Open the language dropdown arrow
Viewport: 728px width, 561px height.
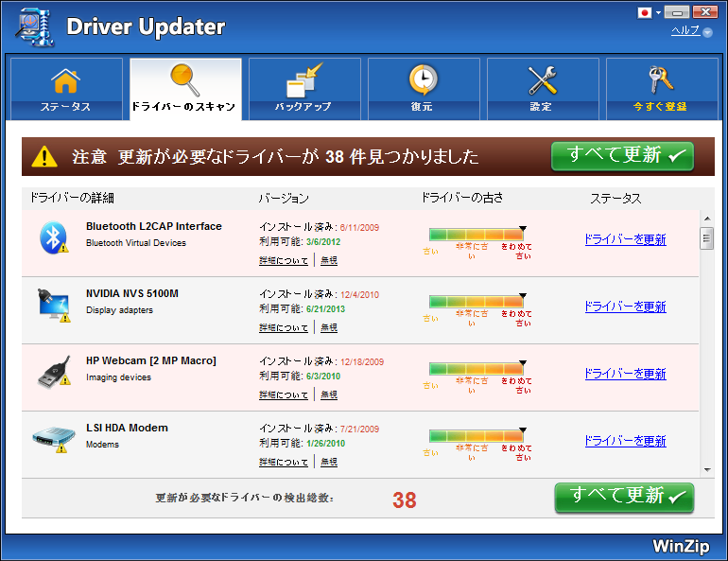[x=658, y=13]
